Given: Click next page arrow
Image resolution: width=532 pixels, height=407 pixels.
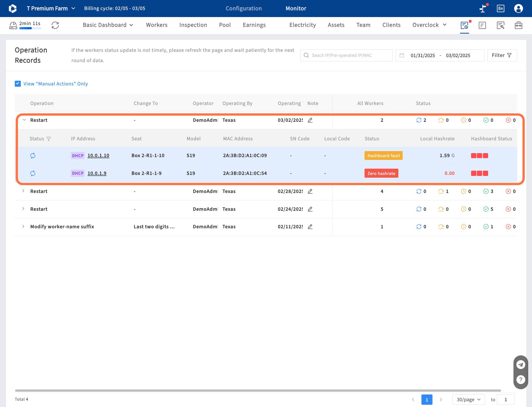Looking at the screenshot, I should point(441,399).
